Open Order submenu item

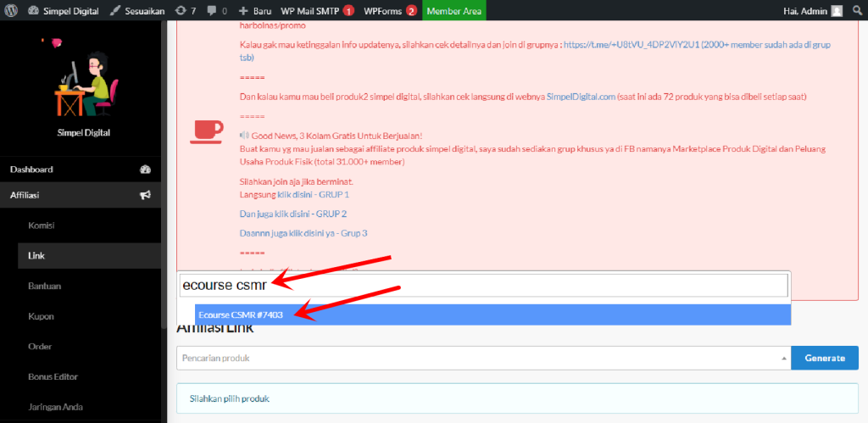[39, 347]
